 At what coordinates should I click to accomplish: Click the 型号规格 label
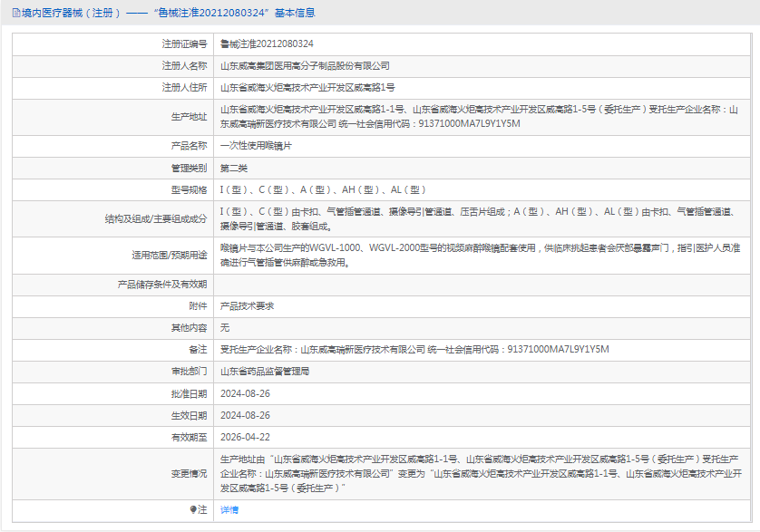[189, 190]
